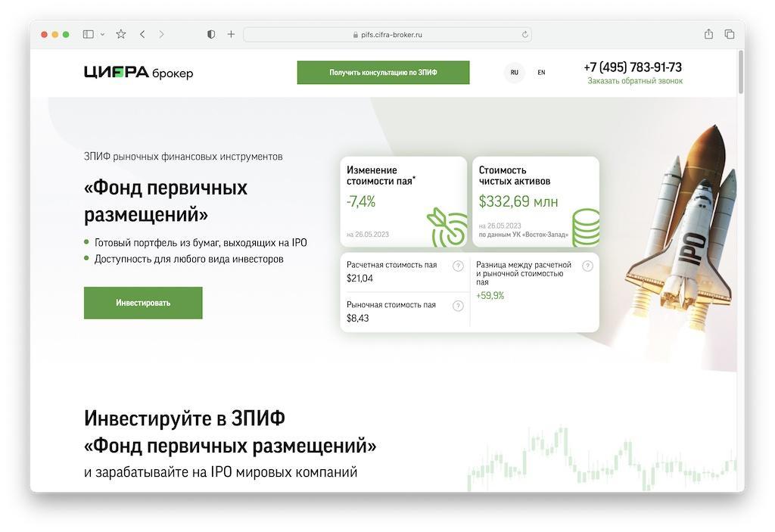Switch language to EN
This screenshot has width=775, height=532.
click(x=541, y=72)
